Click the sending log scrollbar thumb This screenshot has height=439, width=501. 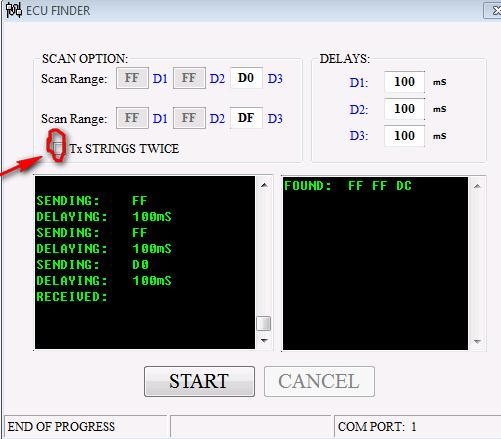tap(264, 323)
